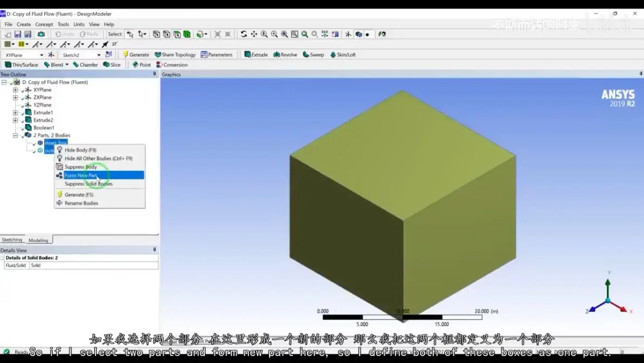The width and height of the screenshot is (644, 363).
Task: Select the Sweep tool
Action: click(313, 54)
